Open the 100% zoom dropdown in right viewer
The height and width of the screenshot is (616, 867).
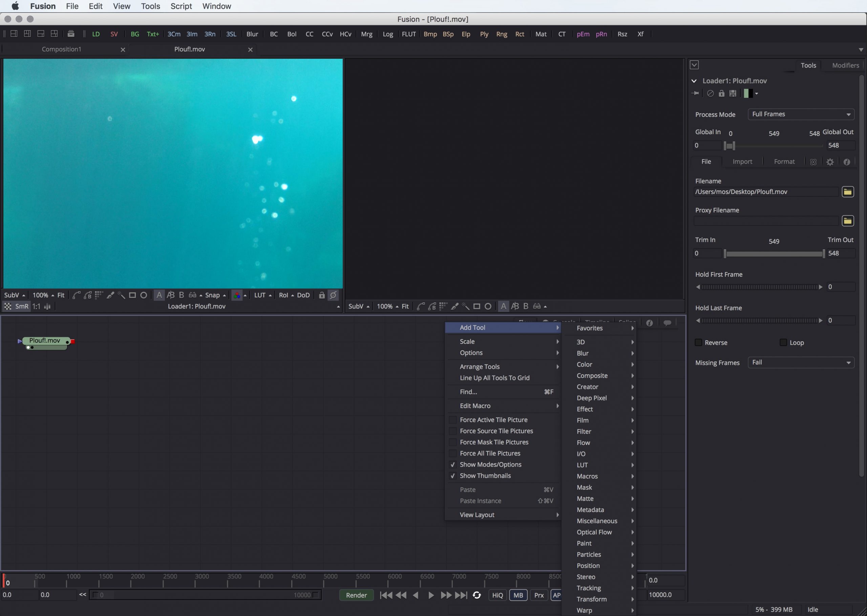click(387, 306)
